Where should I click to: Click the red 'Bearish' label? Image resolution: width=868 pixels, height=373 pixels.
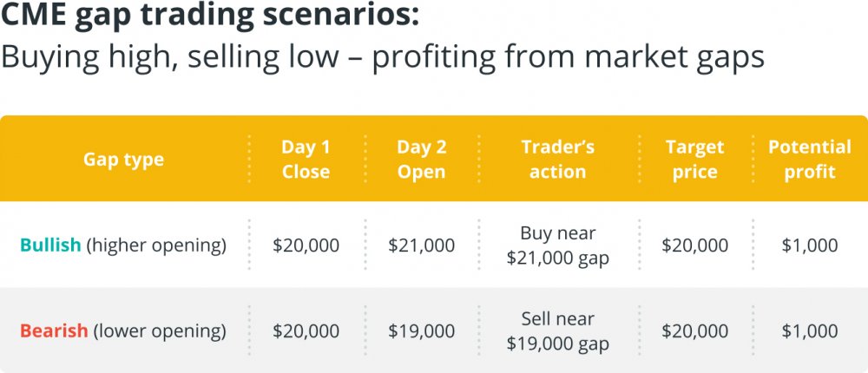54,331
